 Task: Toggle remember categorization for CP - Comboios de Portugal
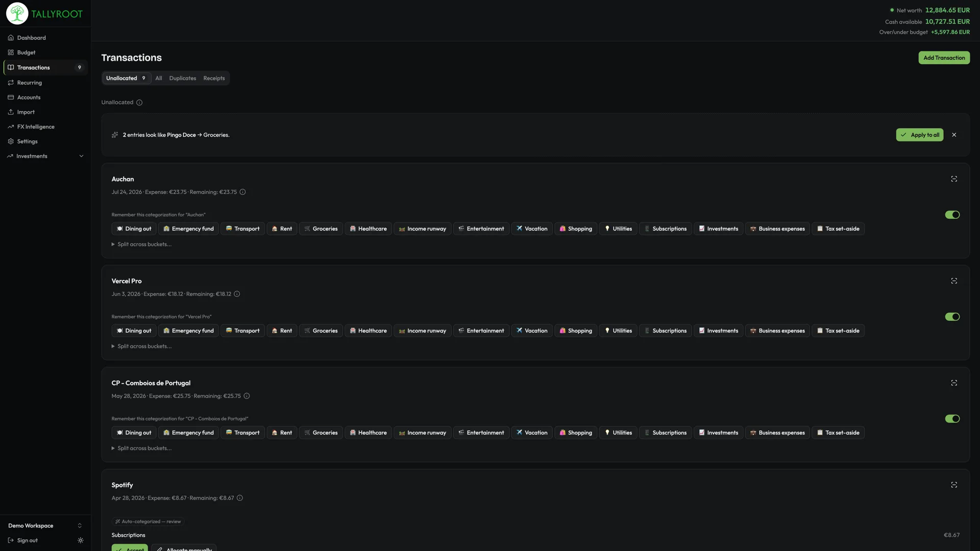coord(952,419)
